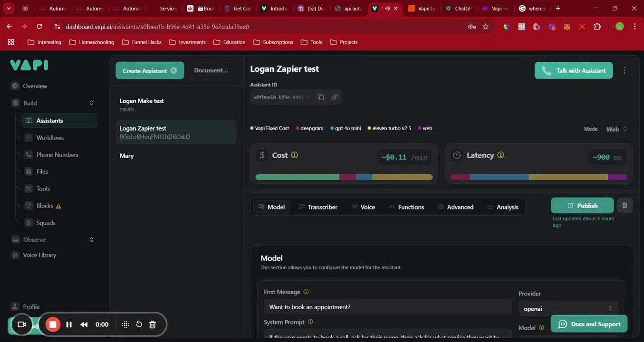Publish the assistant
Image resolution: width=644 pixels, height=342 pixels.
coord(582,205)
